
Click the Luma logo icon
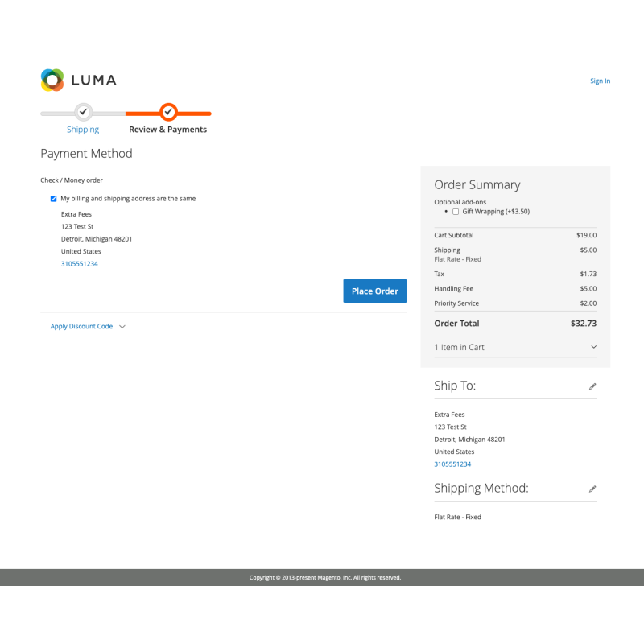click(x=52, y=80)
